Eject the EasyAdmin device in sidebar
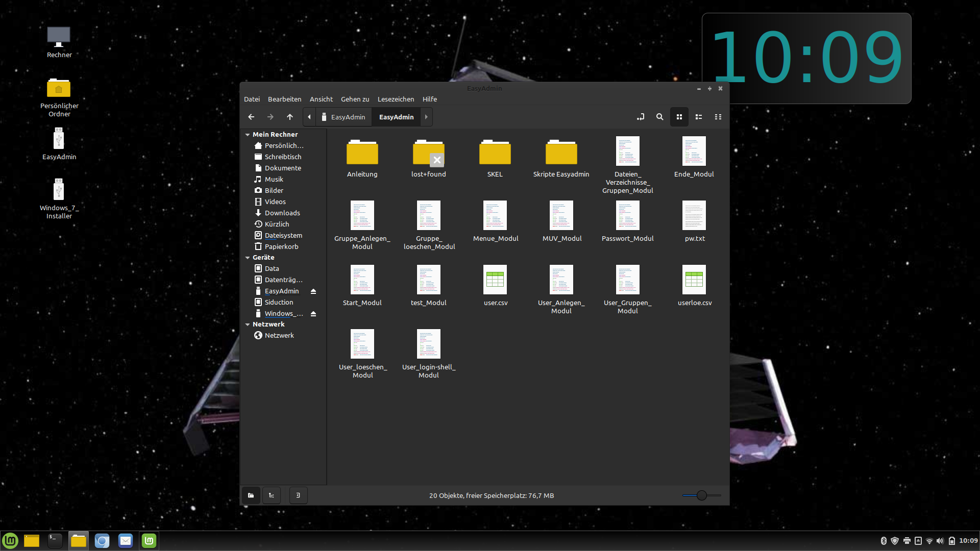 [313, 291]
